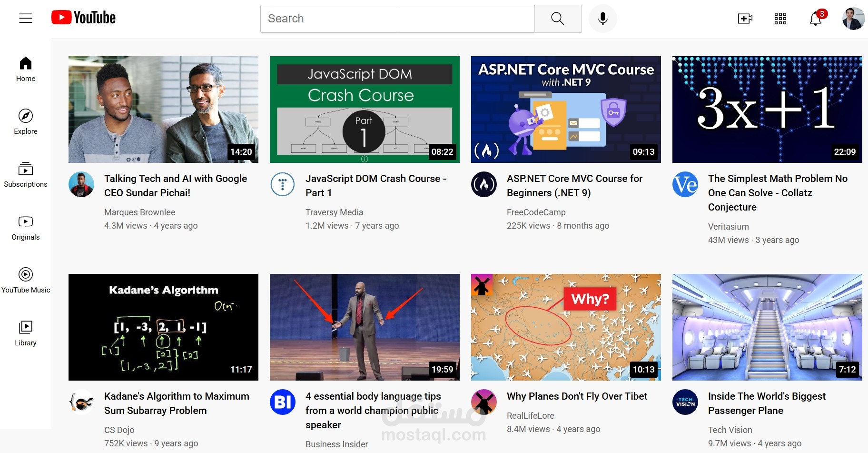
Task: Open title Talking Tech and AI with Google CEO
Action: 176,186
